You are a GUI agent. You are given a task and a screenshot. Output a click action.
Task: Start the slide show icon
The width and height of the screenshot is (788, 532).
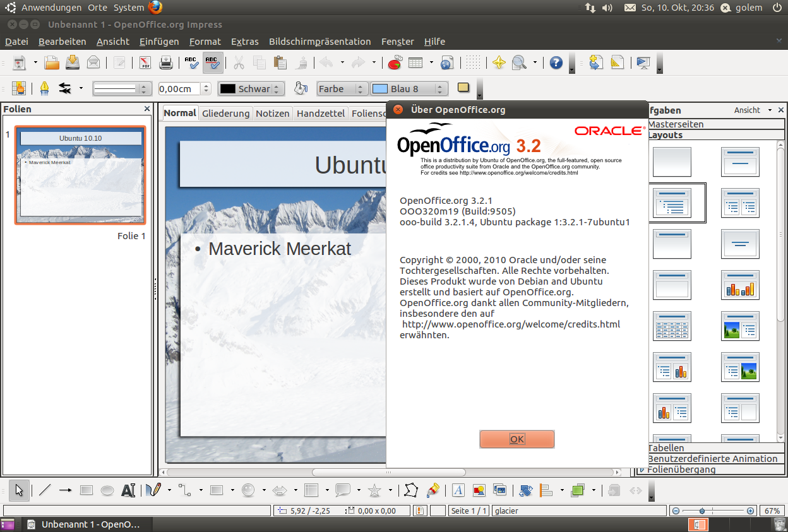[x=643, y=62]
